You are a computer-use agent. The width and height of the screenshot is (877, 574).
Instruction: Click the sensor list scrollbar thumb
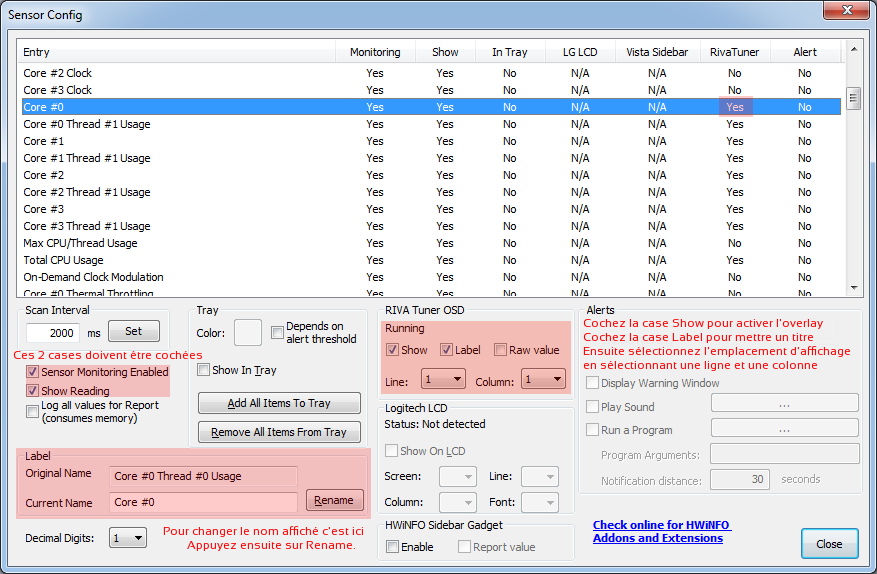(853, 99)
